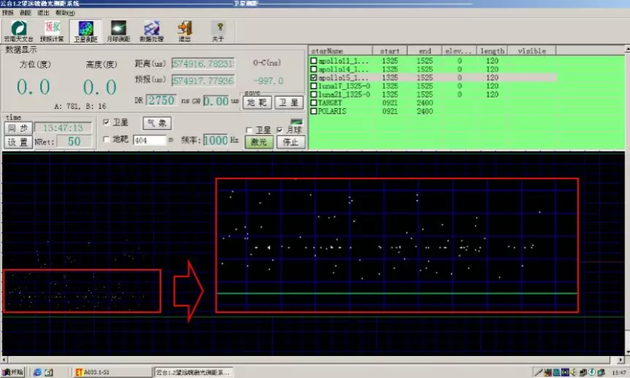Check the luna17_1325-0 target box
630x378 pixels.
click(x=314, y=86)
